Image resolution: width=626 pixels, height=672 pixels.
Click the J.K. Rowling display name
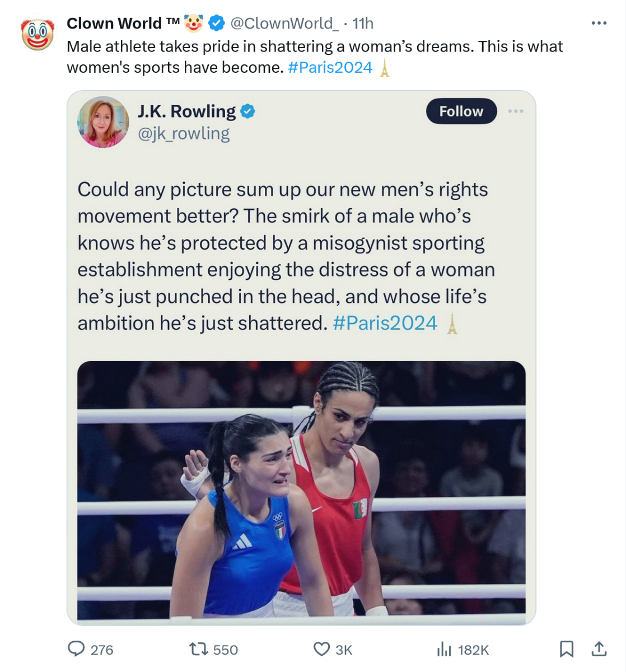187,111
